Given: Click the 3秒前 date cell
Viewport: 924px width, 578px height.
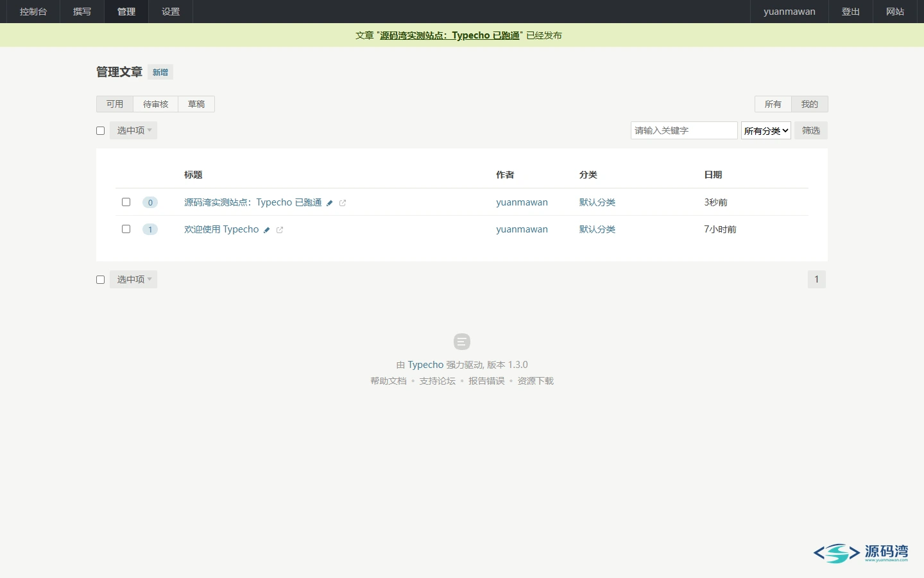Looking at the screenshot, I should pos(715,202).
